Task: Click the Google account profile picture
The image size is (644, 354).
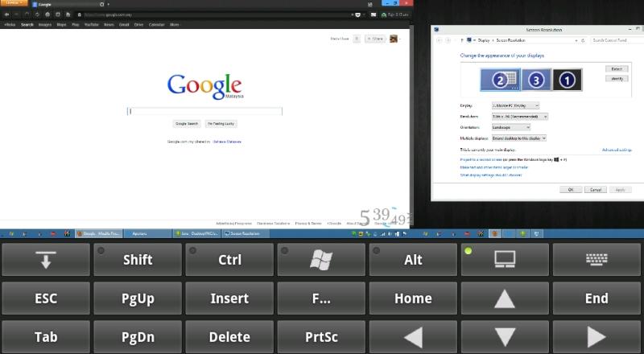Action: pyautogui.click(x=394, y=39)
